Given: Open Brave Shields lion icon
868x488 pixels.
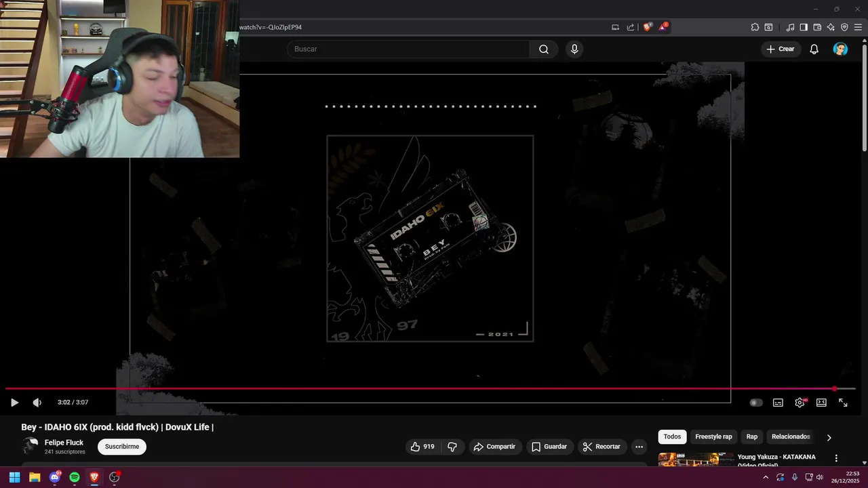Looking at the screenshot, I should [x=648, y=27].
